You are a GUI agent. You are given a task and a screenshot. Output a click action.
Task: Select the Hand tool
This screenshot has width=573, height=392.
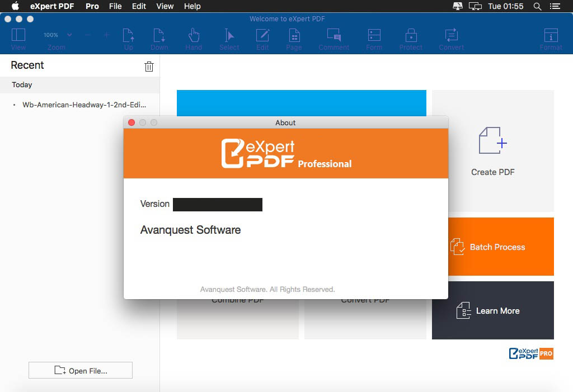tap(194, 35)
